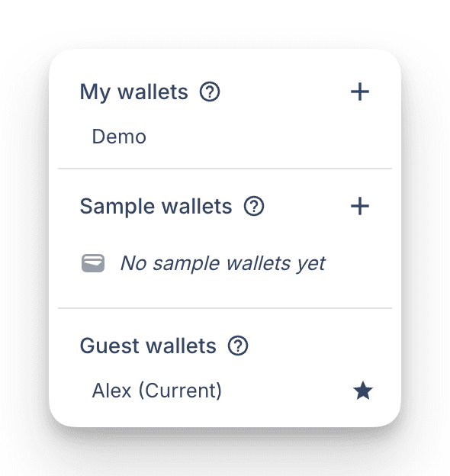Screen dimensions: 450x476
Task: Open the Guest wallets help icon
Action: pos(238,346)
